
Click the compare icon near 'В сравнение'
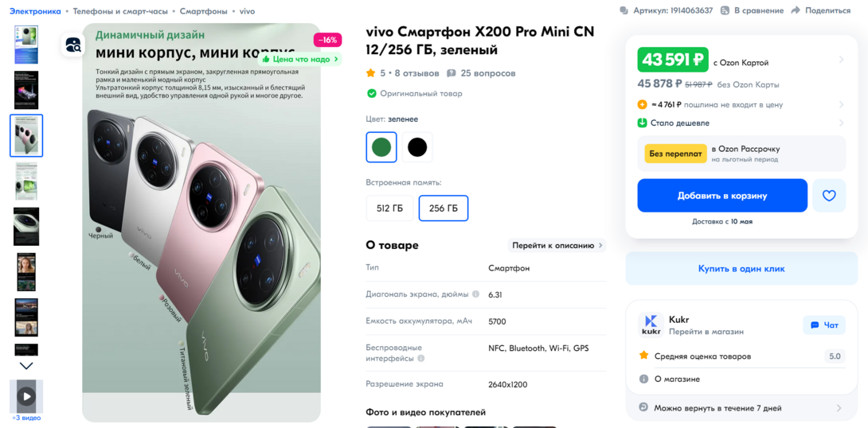[x=725, y=10]
